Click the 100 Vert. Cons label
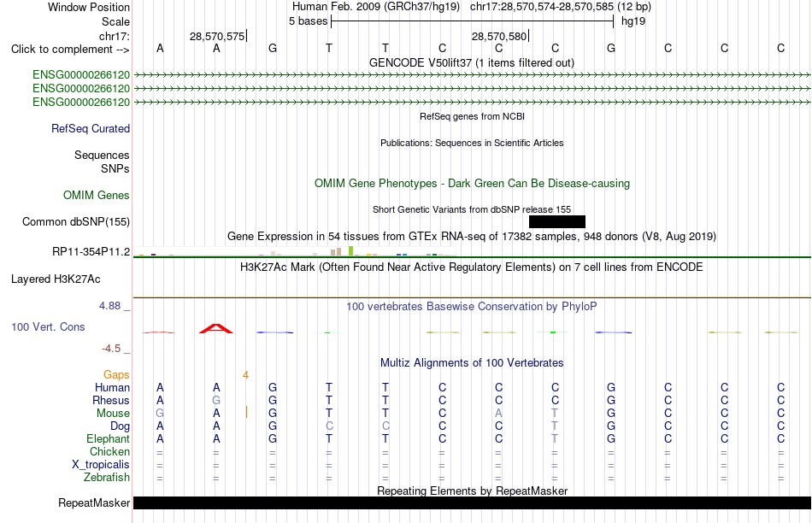This screenshot has width=812, height=523. [x=48, y=326]
